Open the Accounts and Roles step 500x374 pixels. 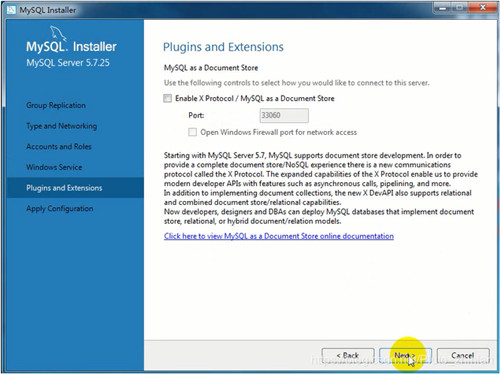click(x=59, y=147)
